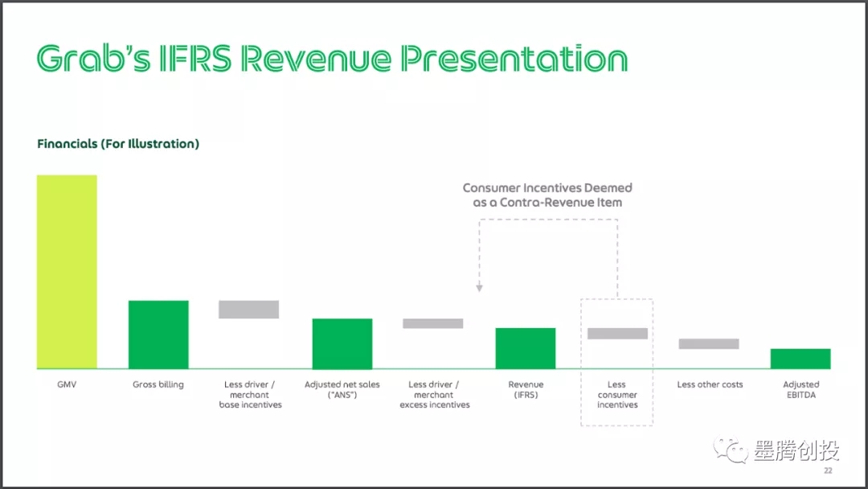Select the "Financials (For Illustration)" heading

point(118,144)
